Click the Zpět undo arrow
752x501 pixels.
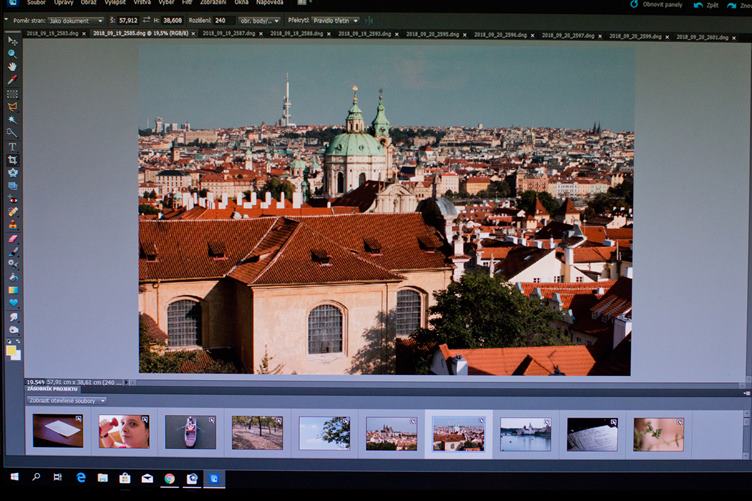tap(698, 5)
